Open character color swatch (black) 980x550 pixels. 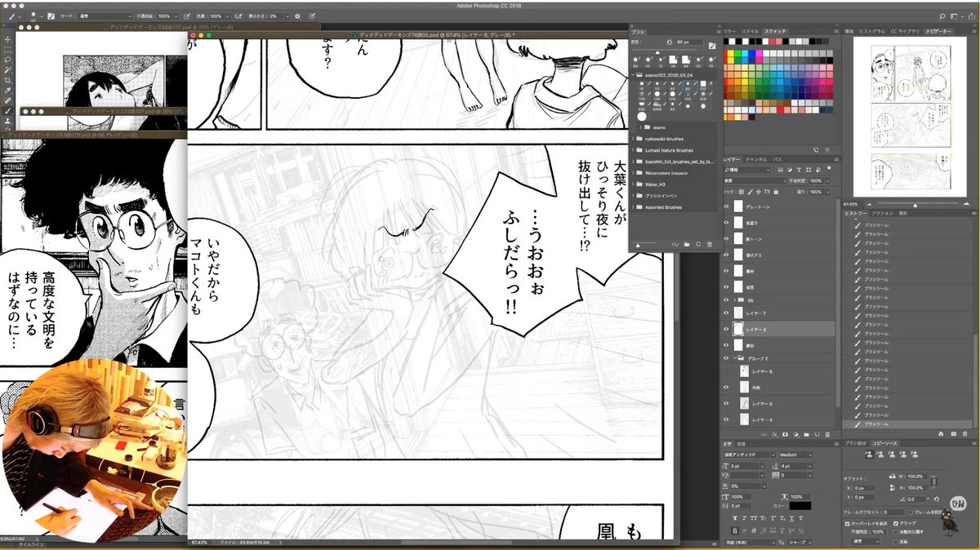click(x=800, y=506)
